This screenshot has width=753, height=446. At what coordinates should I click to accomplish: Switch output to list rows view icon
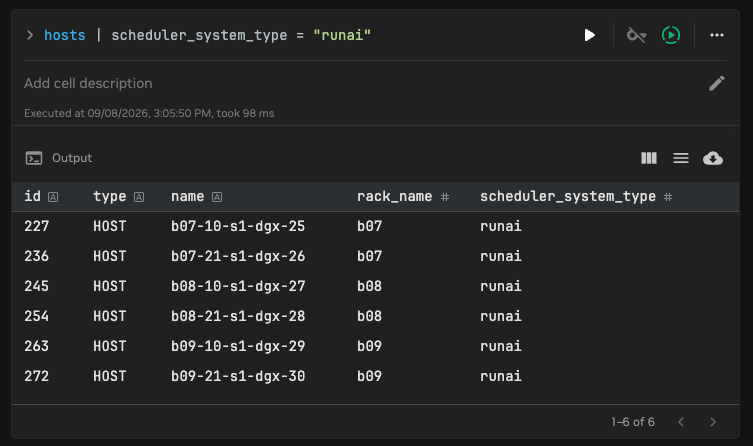(681, 158)
